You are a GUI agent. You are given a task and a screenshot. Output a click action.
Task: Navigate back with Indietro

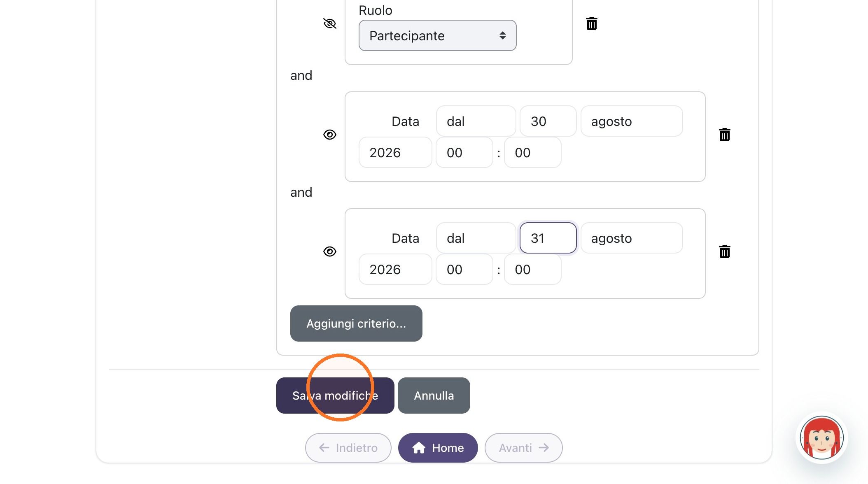[x=348, y=448]
